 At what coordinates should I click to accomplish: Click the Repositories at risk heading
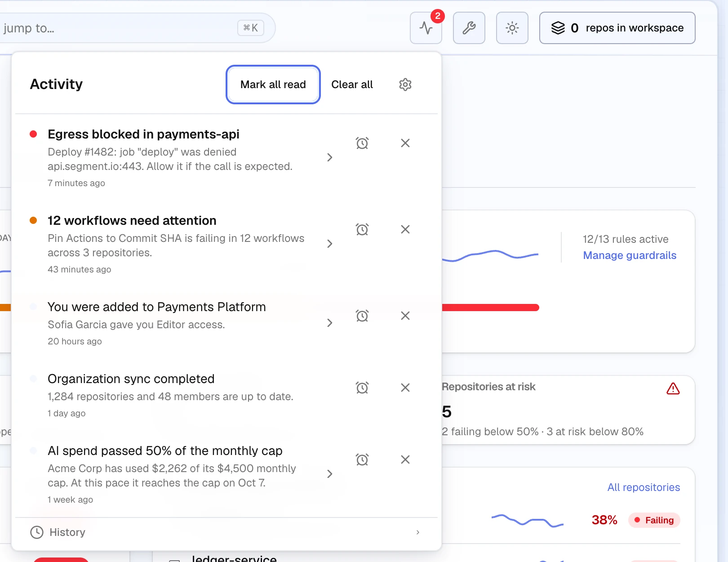pyautogui.click(x=489, y=387)
